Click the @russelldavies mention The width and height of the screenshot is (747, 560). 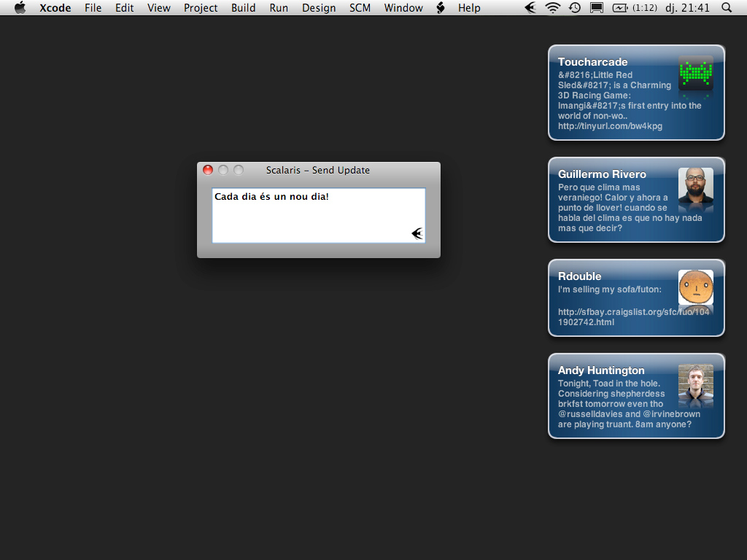click(x=590, y=414)
